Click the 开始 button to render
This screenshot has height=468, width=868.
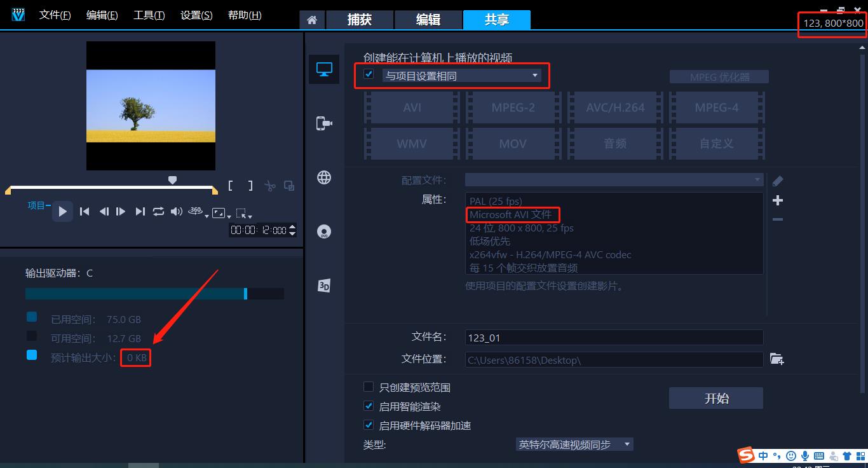coord(715,397)
